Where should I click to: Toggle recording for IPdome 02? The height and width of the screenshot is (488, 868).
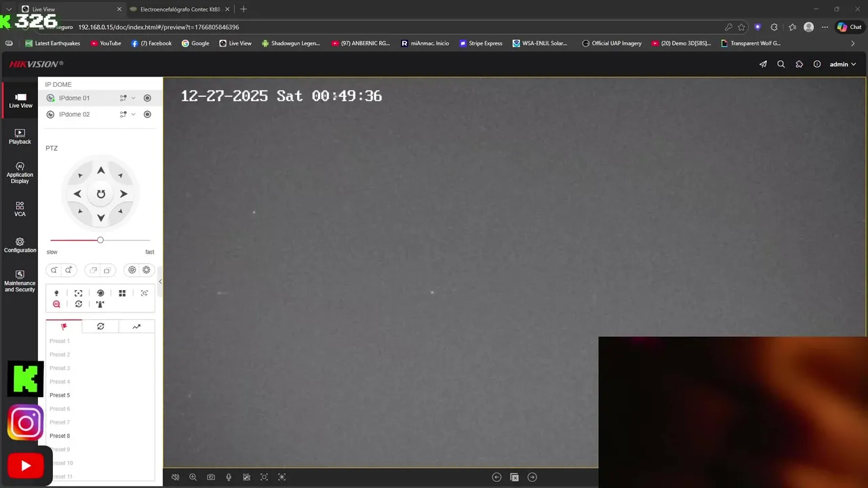tap(147, 115)
